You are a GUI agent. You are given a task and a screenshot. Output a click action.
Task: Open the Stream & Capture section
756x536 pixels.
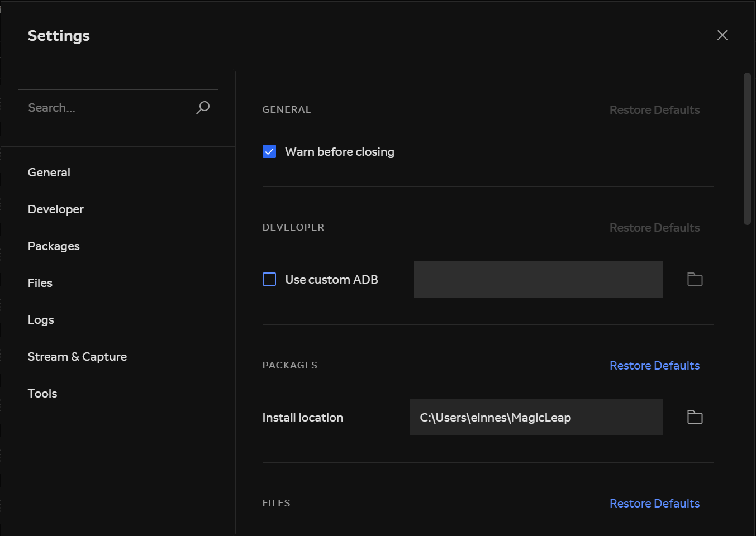pos(77,356)
